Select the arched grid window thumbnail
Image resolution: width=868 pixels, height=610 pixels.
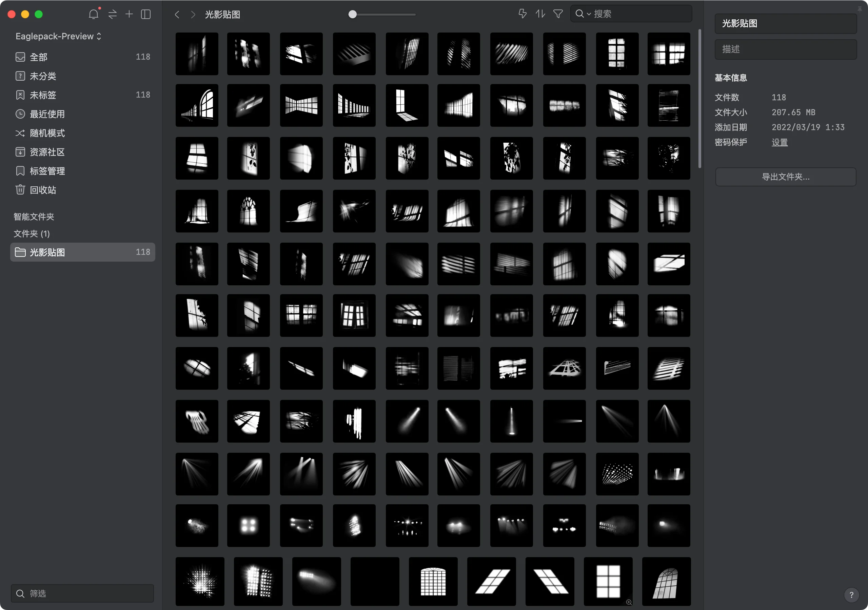tap(433, 582)
